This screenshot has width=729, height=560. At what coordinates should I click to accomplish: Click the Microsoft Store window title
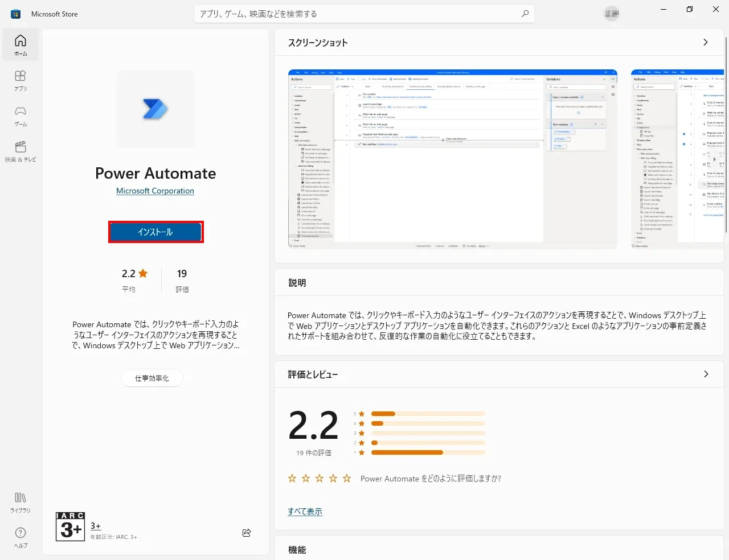(x=55, y=14)
